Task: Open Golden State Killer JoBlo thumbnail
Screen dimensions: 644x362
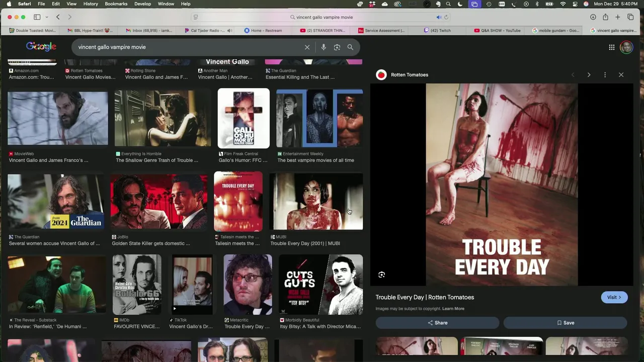Action: pyautogui.click(x=159, y=201)
